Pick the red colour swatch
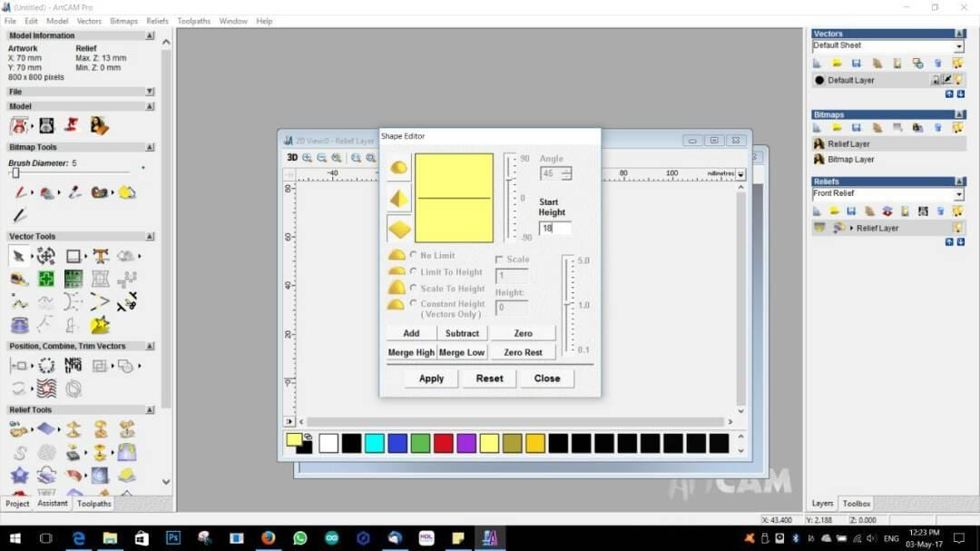The width and height of the screenshot is (980, 551). (443, 443)
